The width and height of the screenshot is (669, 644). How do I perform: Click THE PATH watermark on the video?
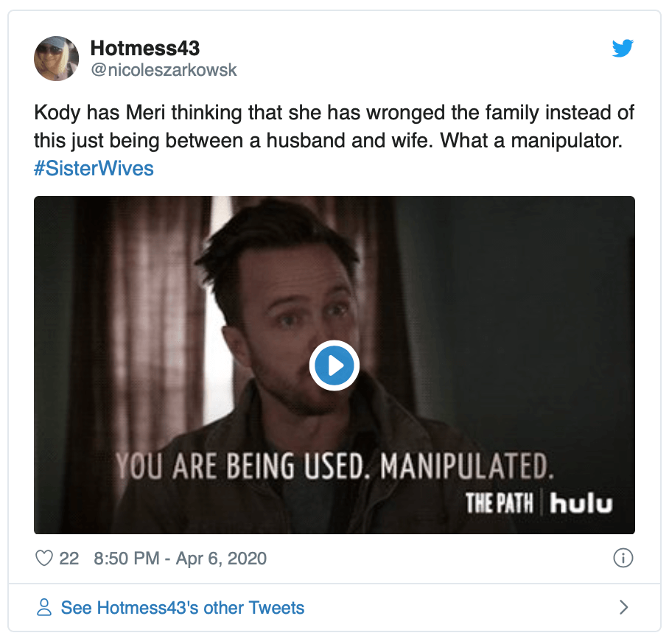click(500, 504)
